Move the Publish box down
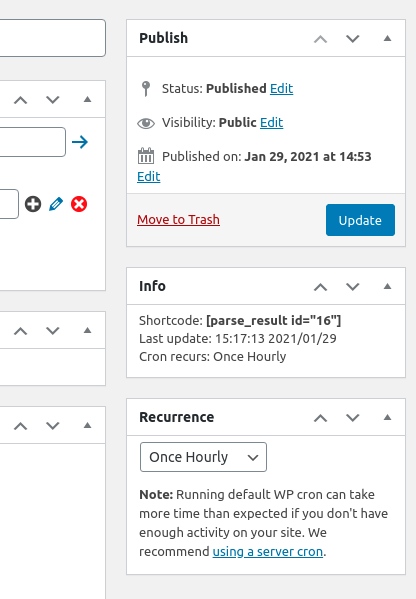The width and height of the screenshot is (416, 599). 353,39
